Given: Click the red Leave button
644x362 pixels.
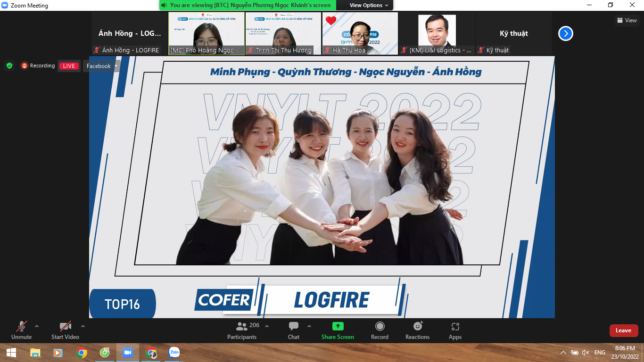Looking at the screenshot, I should 623,330.
